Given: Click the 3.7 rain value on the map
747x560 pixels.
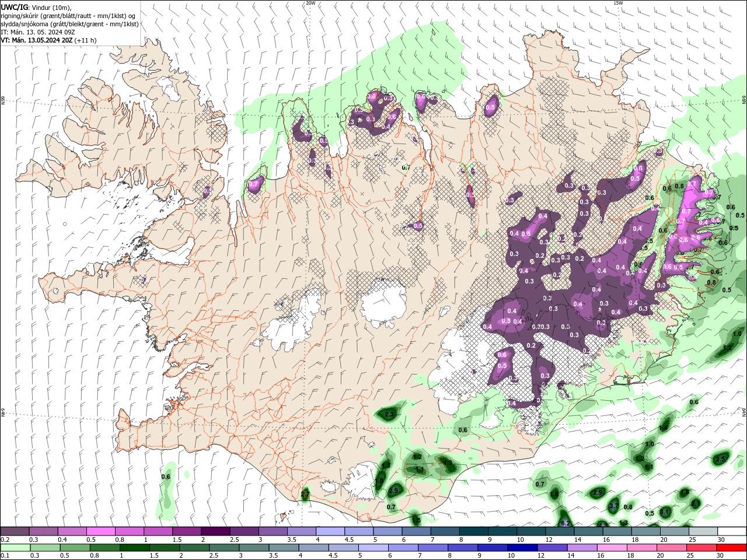Looking at the screenshot, I should tap(613, 506).
